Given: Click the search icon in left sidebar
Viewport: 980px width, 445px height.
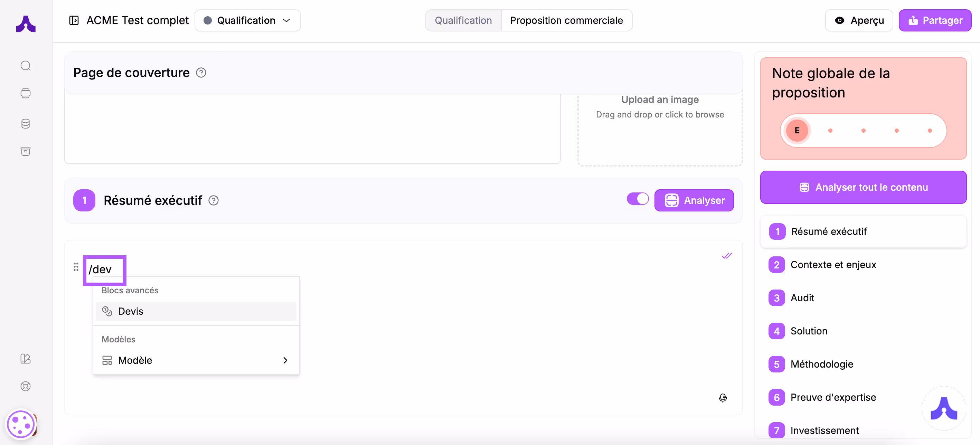Looking at the screenshot, I should pyautogui.click(x=26, y=66).
